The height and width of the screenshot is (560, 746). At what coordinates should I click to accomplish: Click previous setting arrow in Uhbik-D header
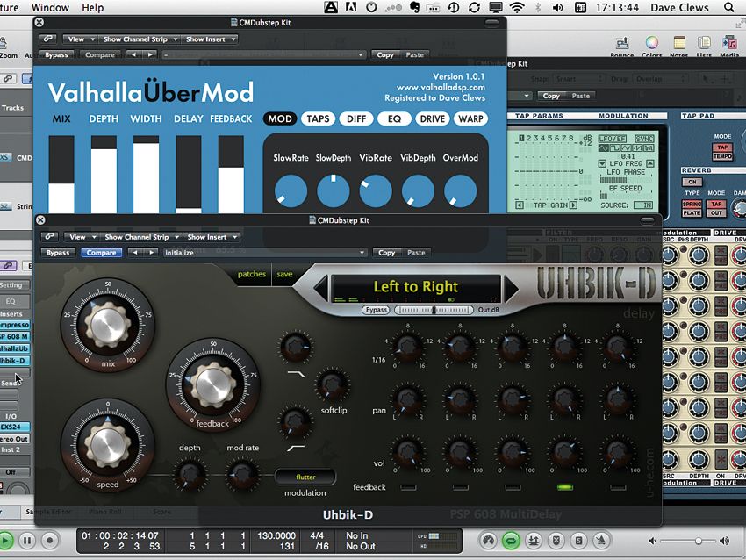[x=135, y=252]
